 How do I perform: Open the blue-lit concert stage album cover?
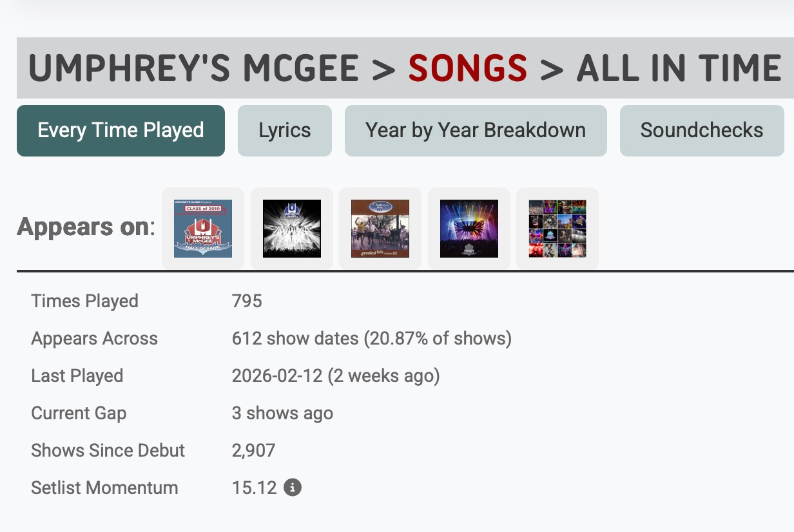[x=469, y=229]
